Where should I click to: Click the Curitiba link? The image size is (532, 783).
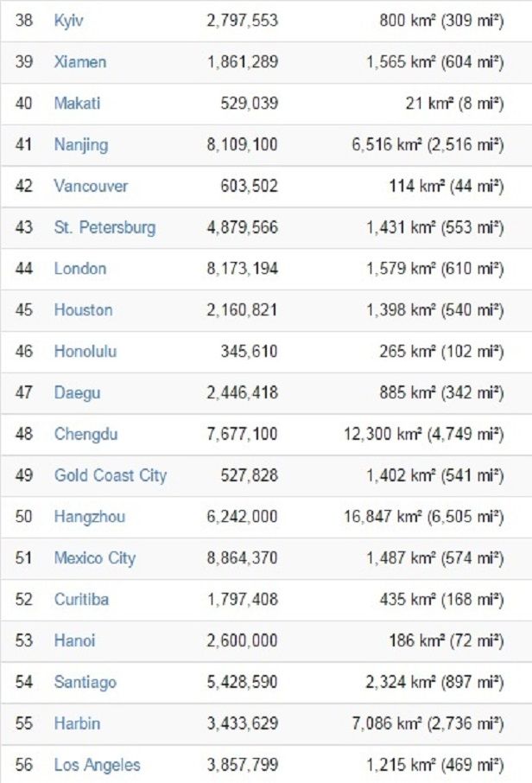81,600
